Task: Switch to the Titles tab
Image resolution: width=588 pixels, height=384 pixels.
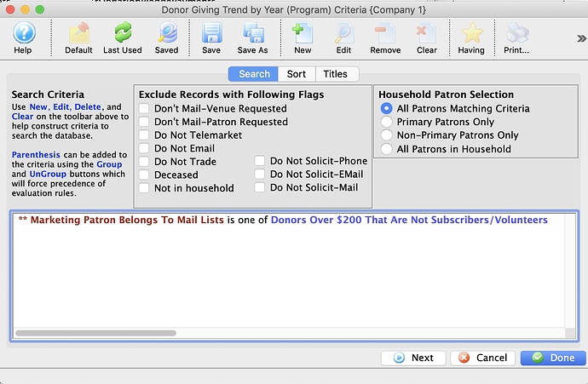Action: coord(336,74)
